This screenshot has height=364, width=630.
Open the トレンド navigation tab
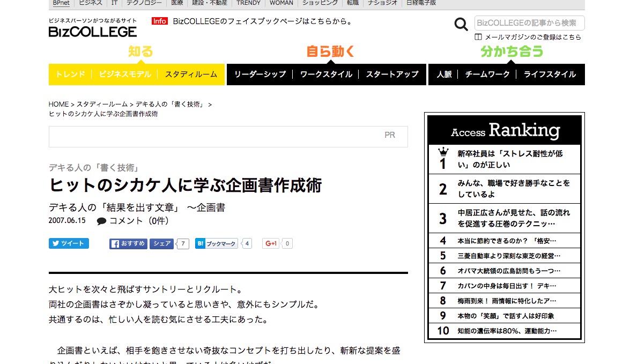70,75
